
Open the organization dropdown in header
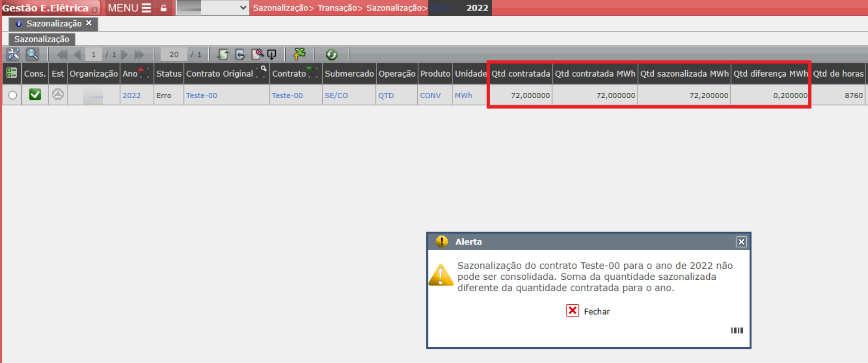212,8
